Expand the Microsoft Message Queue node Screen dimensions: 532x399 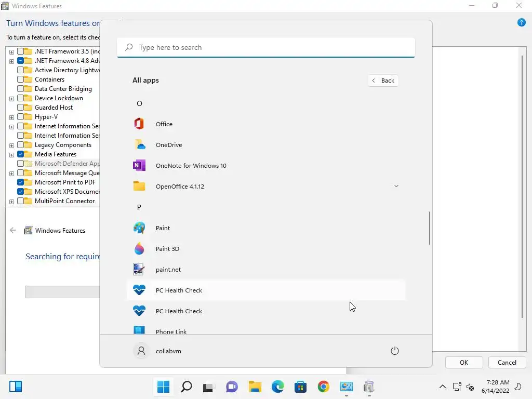click(11, 174)
